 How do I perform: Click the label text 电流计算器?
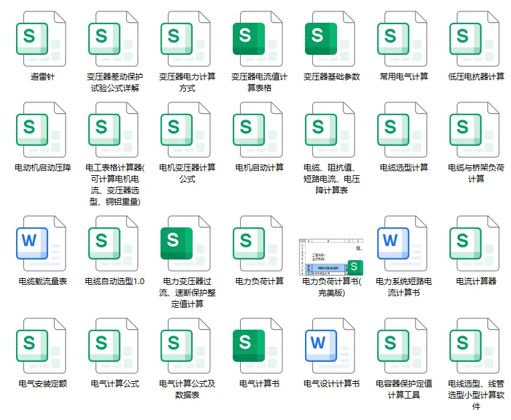pyautogui.click(x=476, y=282)
